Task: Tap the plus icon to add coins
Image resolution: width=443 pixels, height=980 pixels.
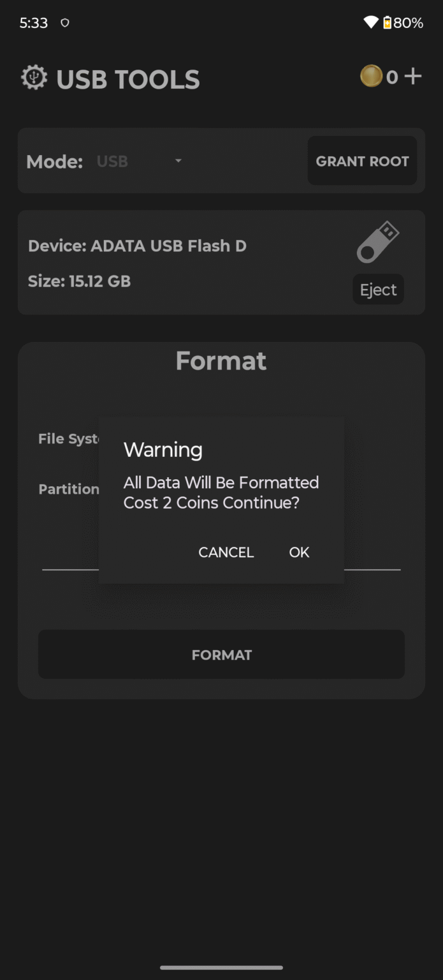Action: [413, 76]
